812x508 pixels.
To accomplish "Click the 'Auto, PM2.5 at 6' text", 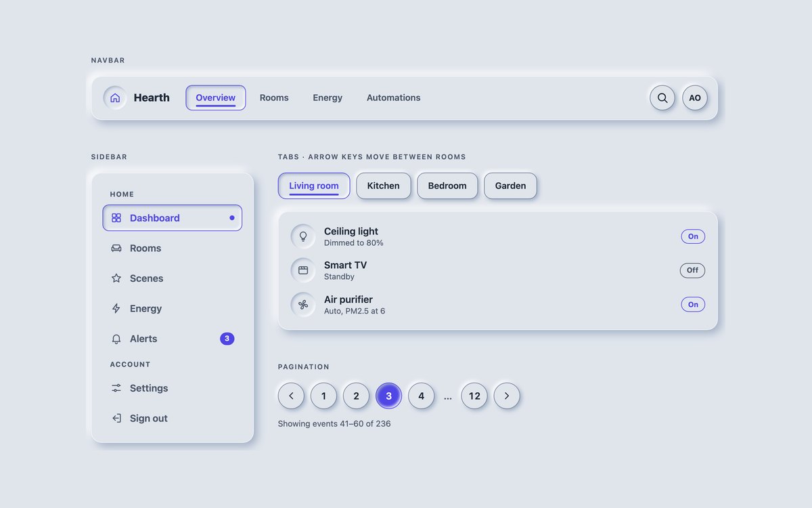I will coord(355,312).
